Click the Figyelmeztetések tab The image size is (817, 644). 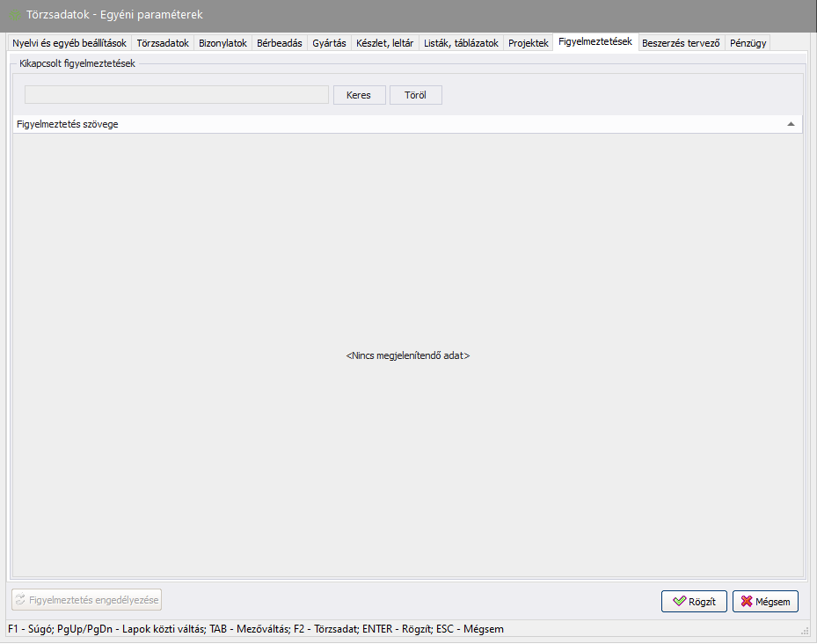click(x=595, y=41)
